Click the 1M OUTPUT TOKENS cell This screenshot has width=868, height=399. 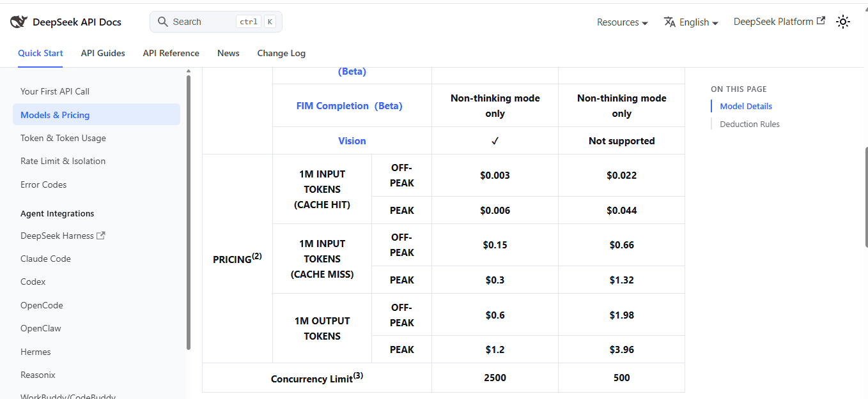[322, 328]
